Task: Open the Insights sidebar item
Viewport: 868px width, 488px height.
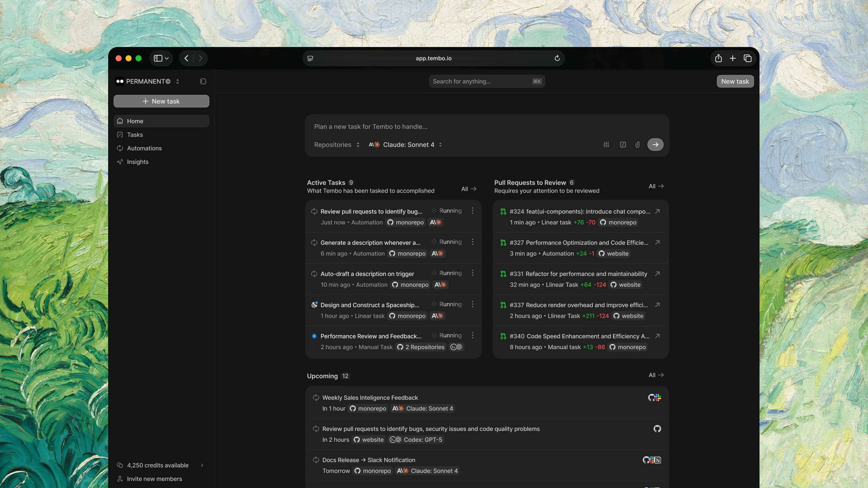Action: click(137, 162)
